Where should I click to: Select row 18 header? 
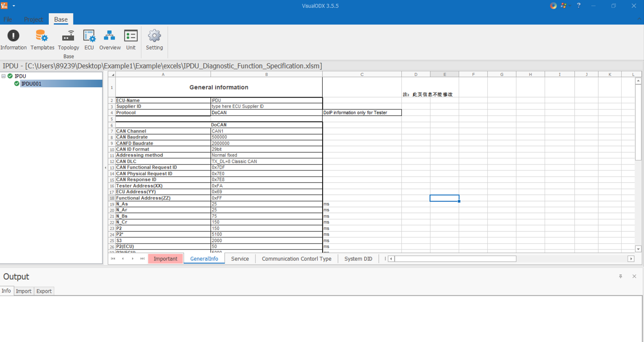[112, 198]
